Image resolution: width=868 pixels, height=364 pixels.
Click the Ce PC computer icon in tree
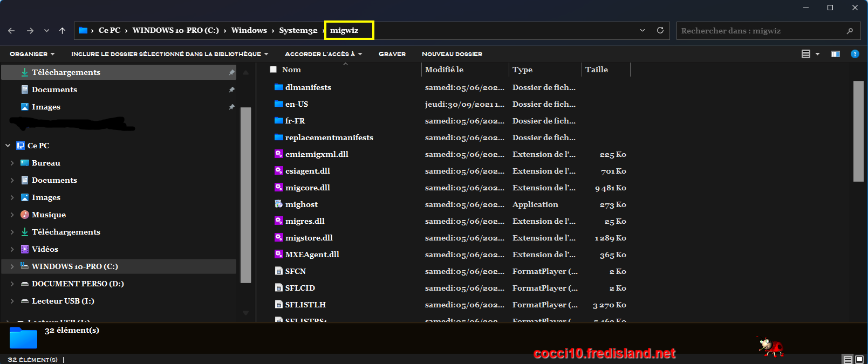20,146
